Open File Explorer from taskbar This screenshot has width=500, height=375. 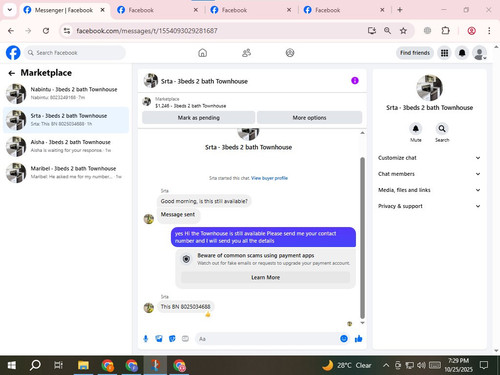[83, 365]
